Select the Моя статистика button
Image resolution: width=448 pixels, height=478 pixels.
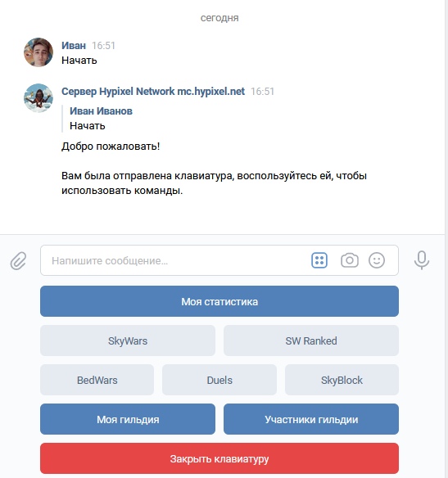(x=219, y=301)
